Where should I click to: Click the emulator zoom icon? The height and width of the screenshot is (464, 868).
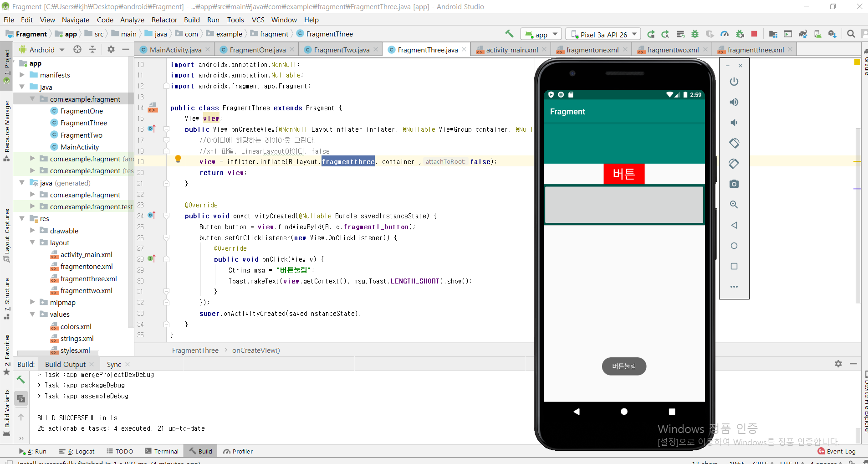point(734,205)
